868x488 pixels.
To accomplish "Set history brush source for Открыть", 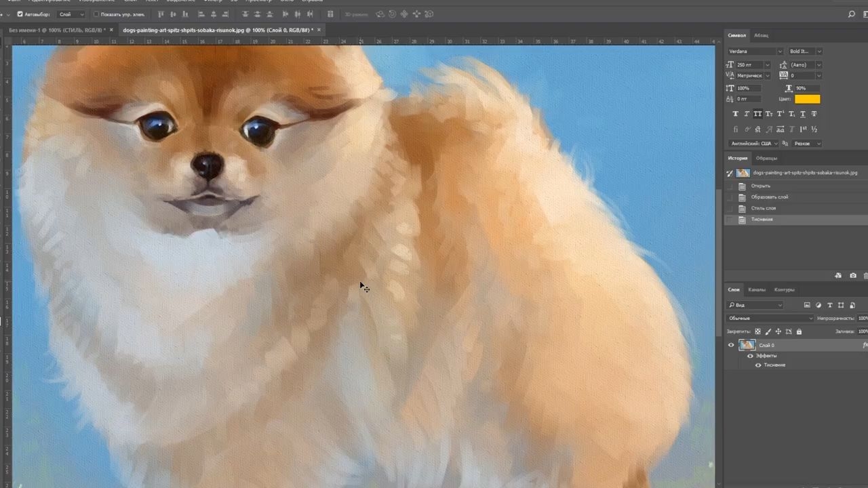I will point(730,186).
